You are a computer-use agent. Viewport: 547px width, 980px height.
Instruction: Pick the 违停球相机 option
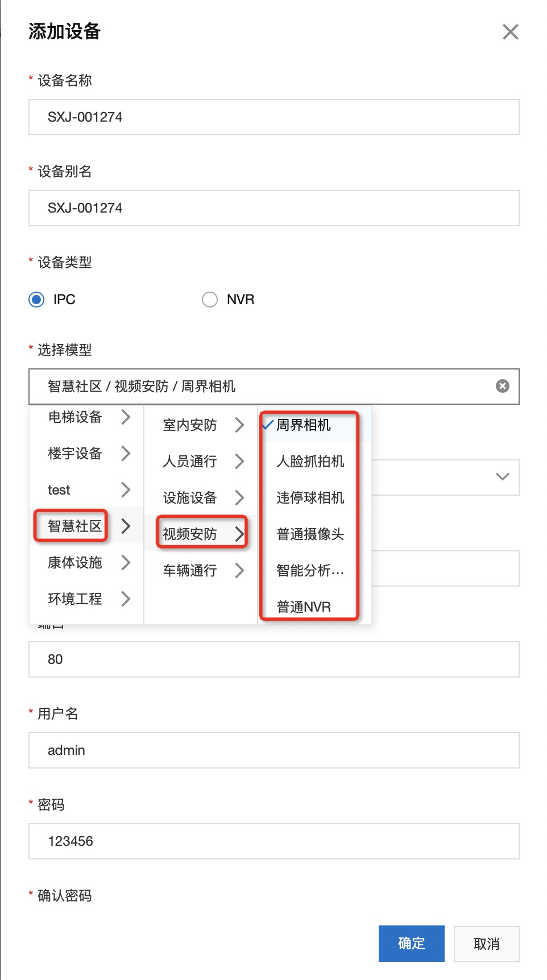310,498
